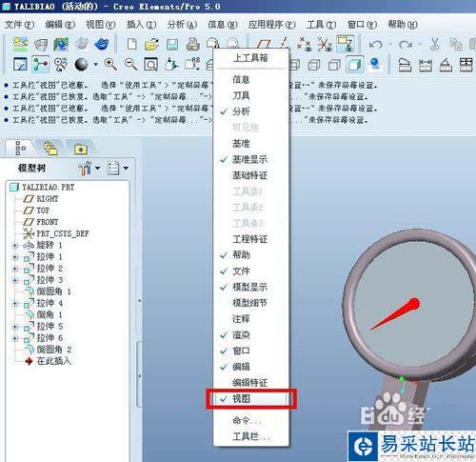This screenshot has height=462, width=476.
Task: Toggle the 基准显示 toolbar entry
Action: click(251, 159)
